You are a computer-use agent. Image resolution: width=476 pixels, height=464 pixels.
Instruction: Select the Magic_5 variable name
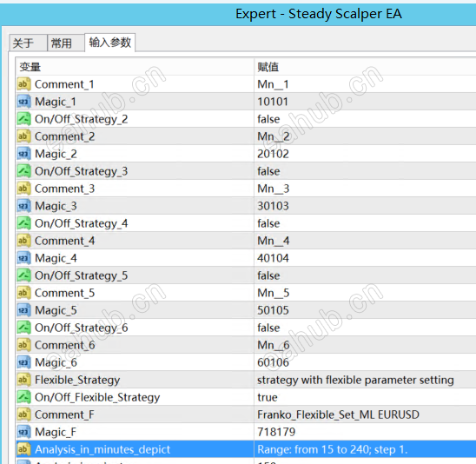tap(56, 311)
